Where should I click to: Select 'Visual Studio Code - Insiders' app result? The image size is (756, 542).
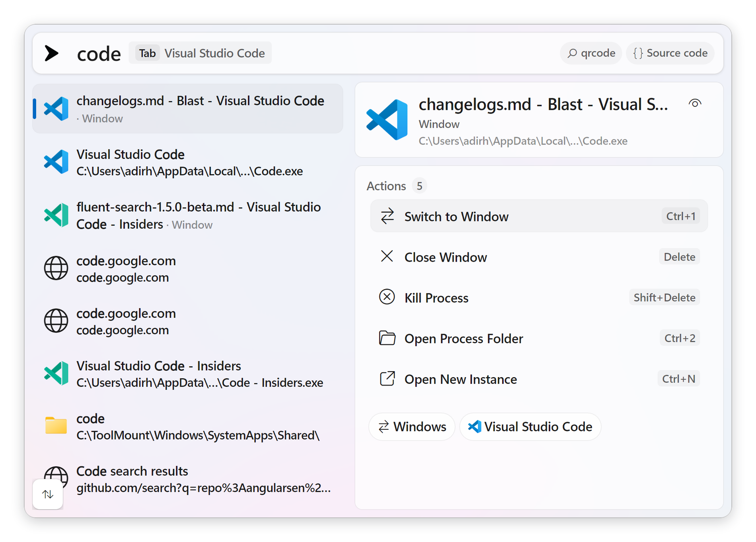click(188, 374)
